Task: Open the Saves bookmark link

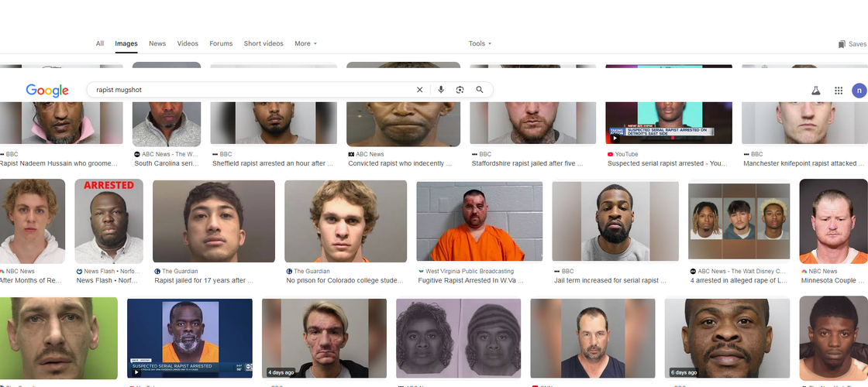Action: point(852,43)
